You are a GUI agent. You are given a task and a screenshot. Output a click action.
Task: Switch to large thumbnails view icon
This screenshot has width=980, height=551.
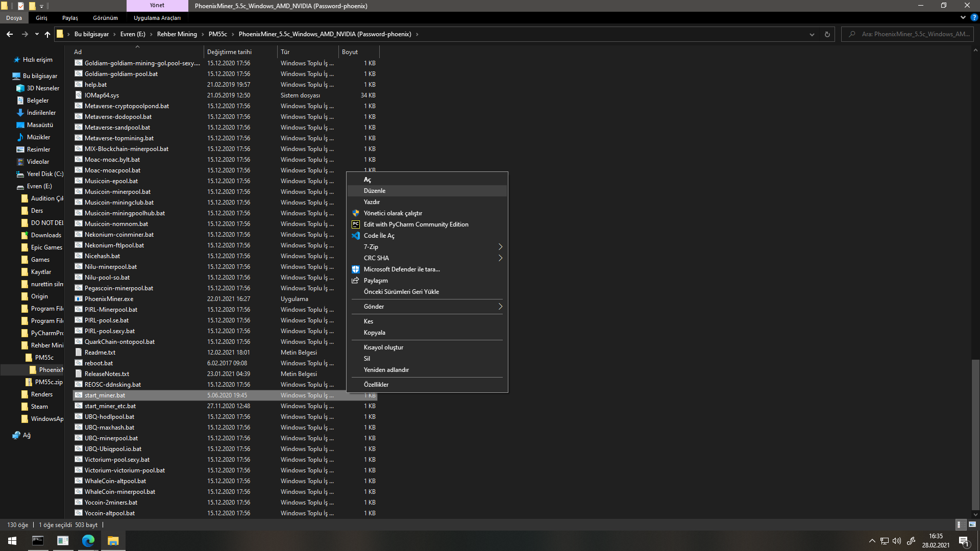pos(972,524)
